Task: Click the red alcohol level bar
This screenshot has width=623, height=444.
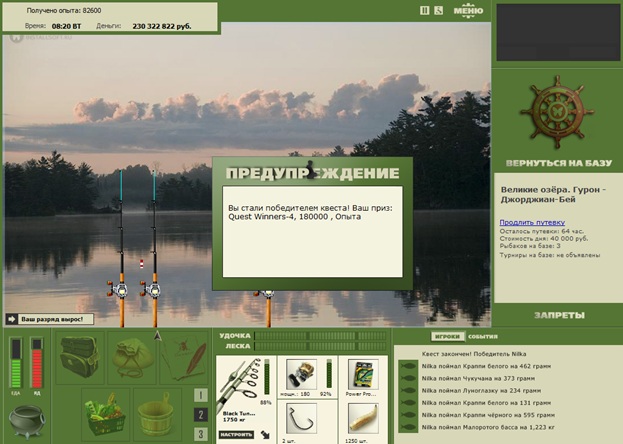Action: (x=37, y=363)
